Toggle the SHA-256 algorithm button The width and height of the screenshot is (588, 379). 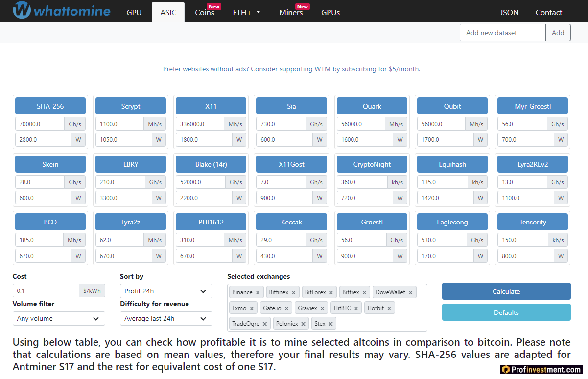click(50, 106)
